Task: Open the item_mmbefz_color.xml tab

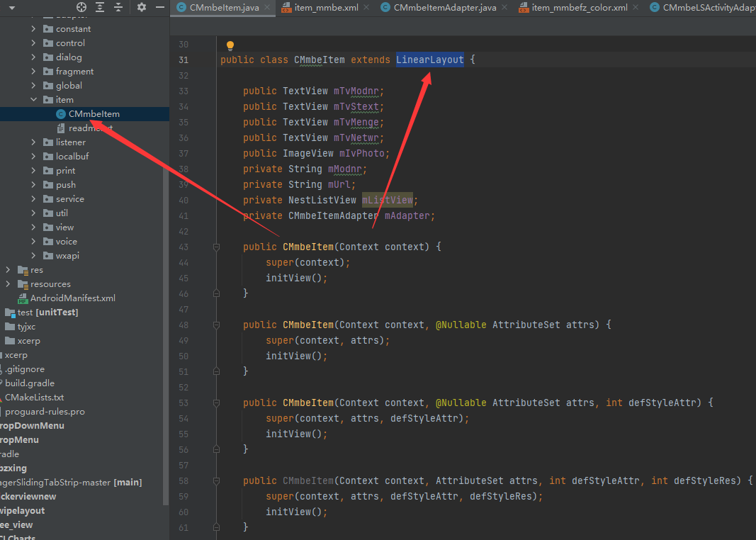Action: tap(580, 8)
